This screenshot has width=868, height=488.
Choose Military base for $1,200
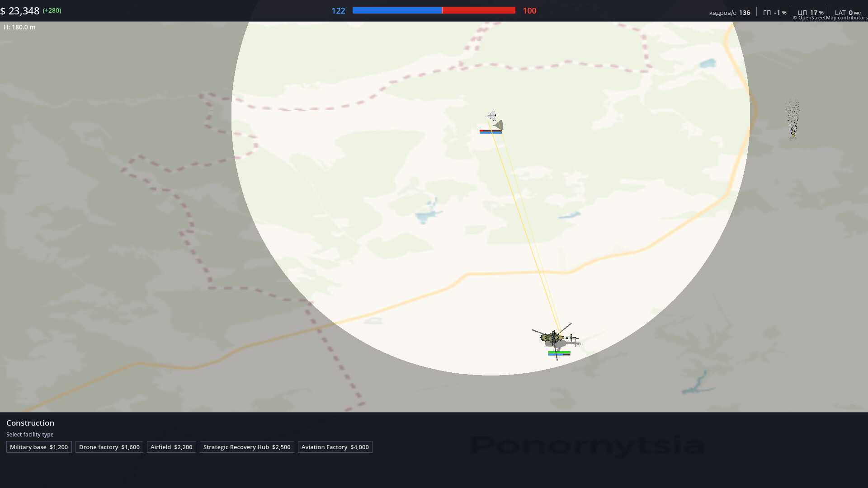(x=39, y=447)
